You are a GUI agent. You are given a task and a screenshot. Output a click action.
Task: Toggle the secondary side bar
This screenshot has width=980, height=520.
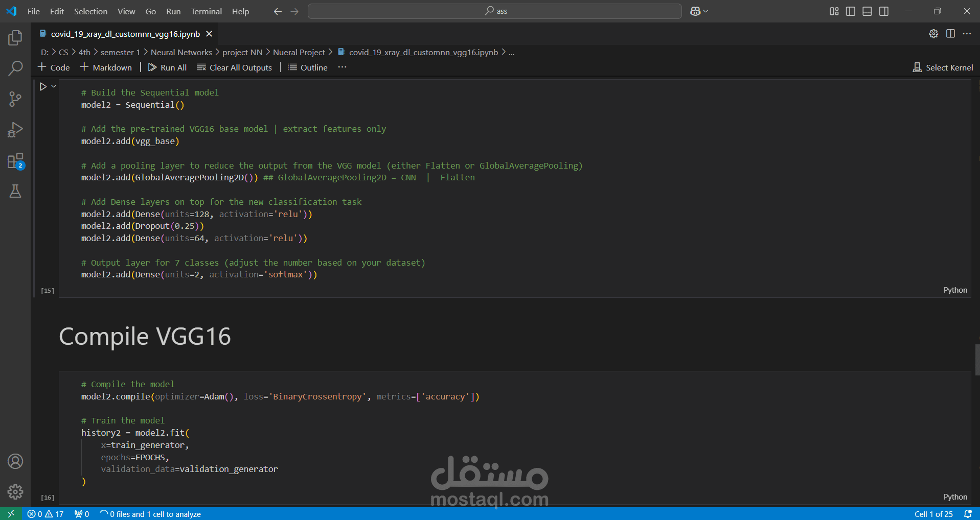pyautogui.click(x=884, y=11)
